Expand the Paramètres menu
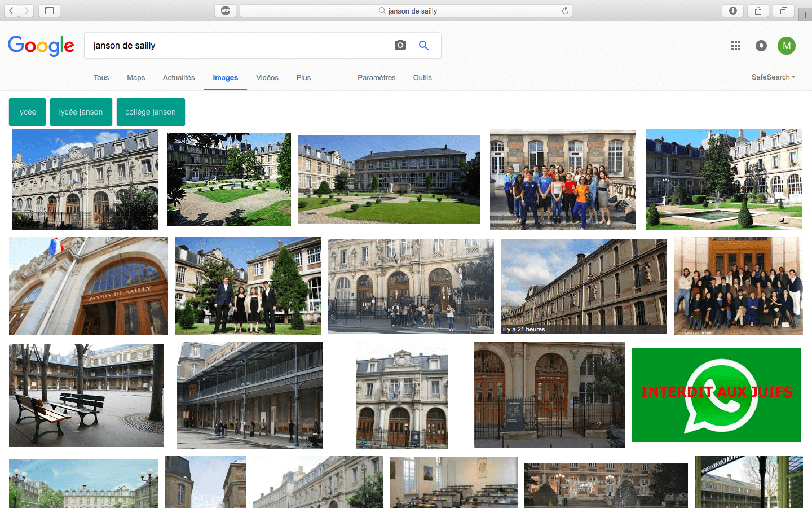812x508 pixels. pos(377,78)
